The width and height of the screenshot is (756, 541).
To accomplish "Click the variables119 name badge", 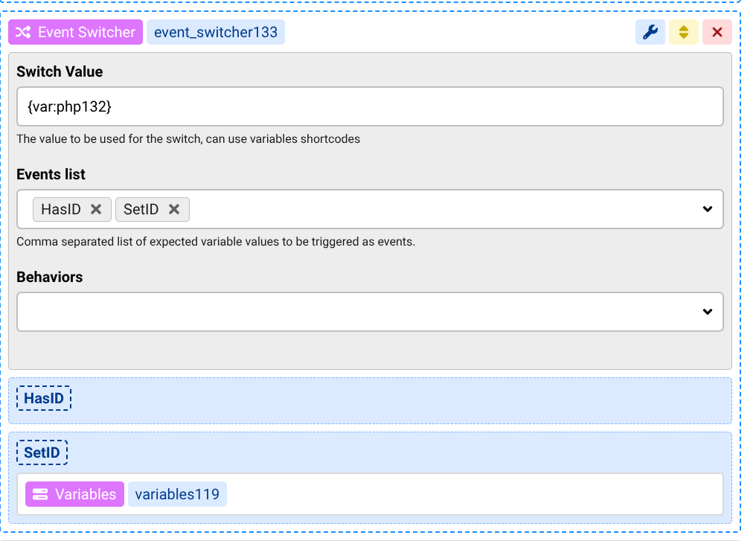I will click(x=177, y=494).
